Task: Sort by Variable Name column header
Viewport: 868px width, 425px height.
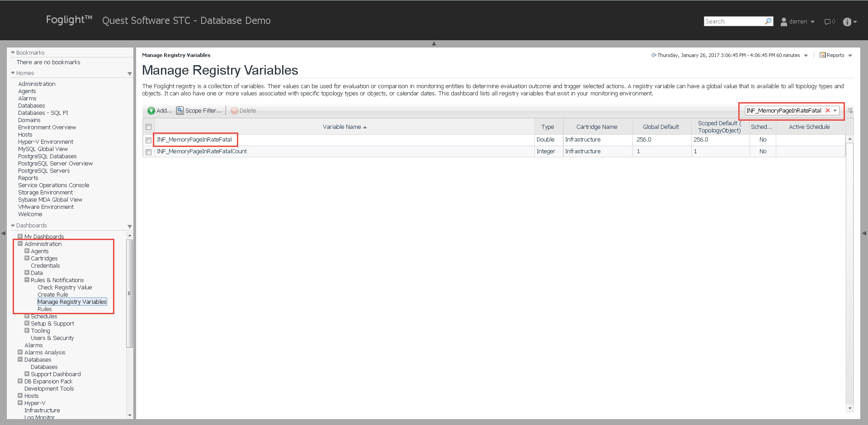Action: click(x=342, y=127)
